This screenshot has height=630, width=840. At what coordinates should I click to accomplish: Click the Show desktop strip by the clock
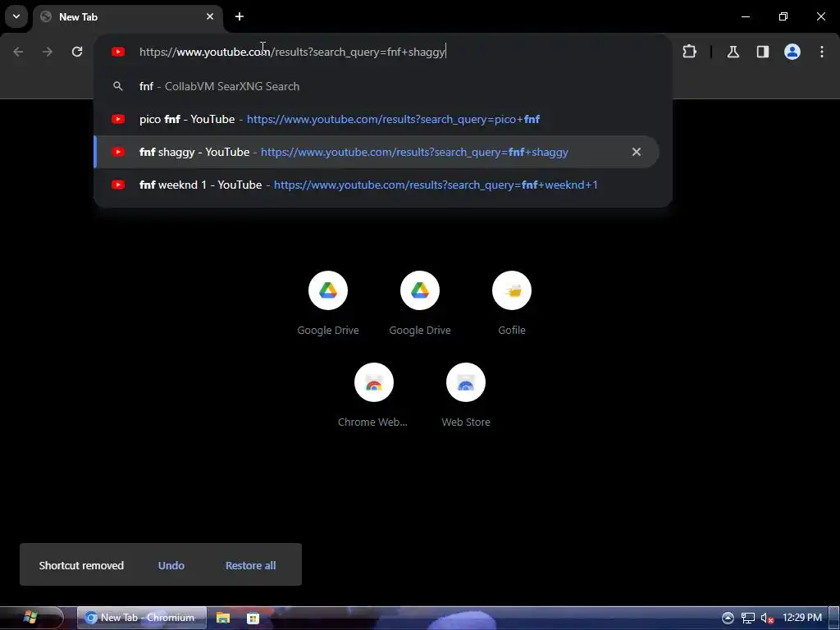tap(834, 618)
